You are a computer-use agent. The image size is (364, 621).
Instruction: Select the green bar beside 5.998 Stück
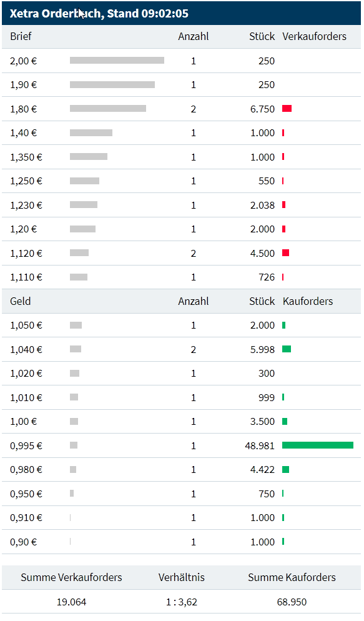(x=287, y=349)
